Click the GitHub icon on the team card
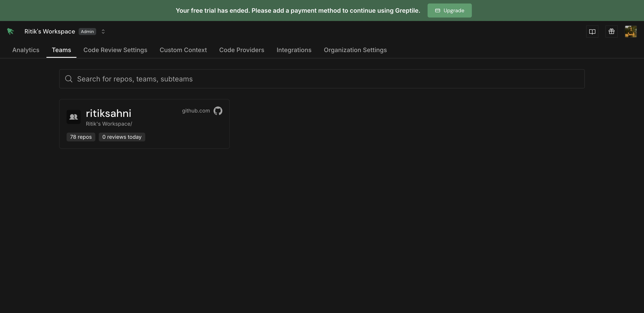This screenshot has height=313, width=644. point(218,111)
